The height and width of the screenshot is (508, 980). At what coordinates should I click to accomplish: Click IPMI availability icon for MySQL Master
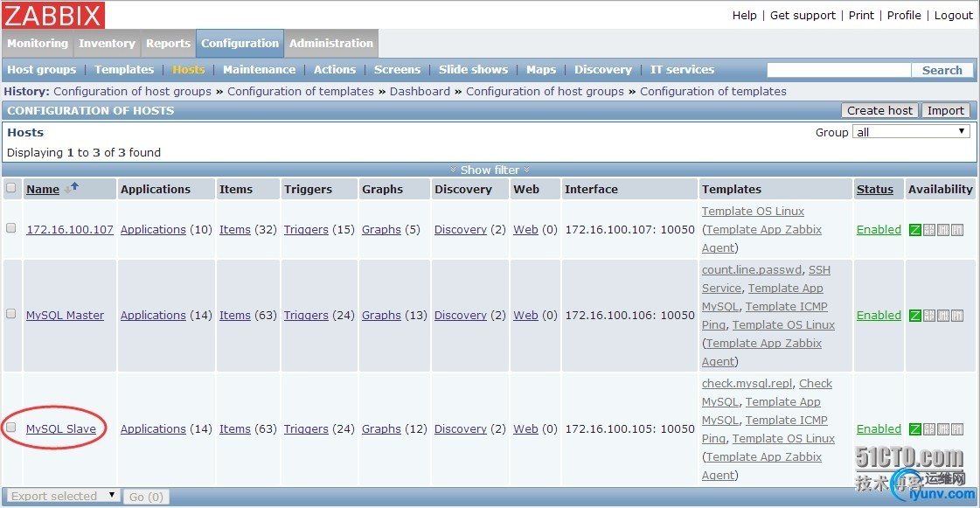957,316
